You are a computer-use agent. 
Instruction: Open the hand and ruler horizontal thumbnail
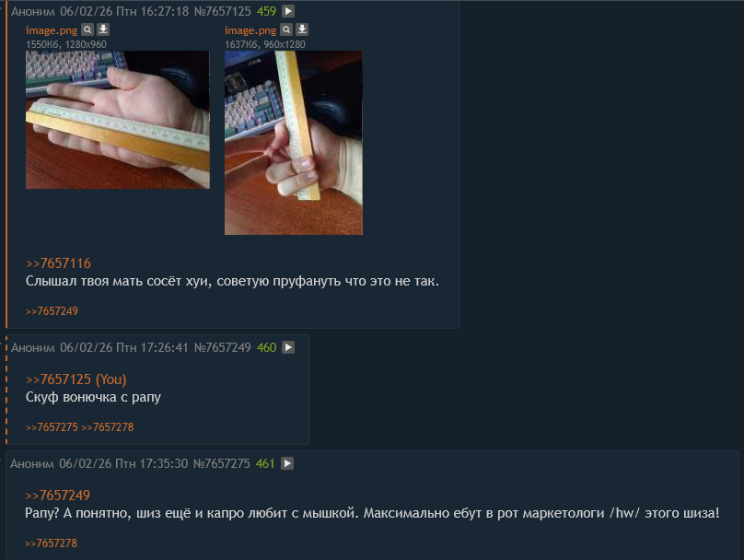click(118, 120)
